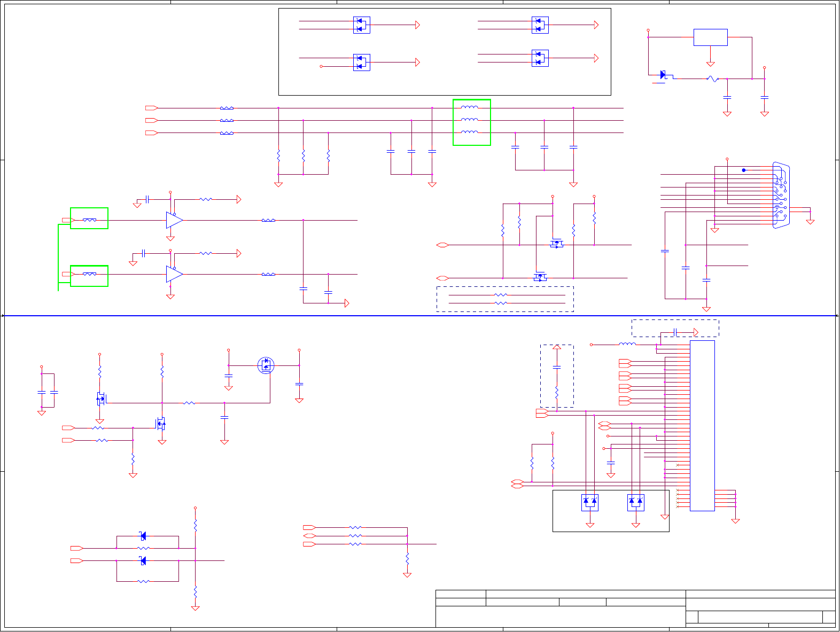Click the output arrow of the lower op-amp feedback
Viewport: 840px width, 632px height.
(239, 253)
